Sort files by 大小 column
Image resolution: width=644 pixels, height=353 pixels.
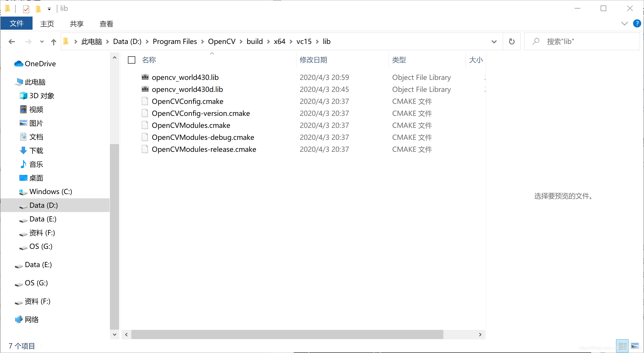pos(476,60)
